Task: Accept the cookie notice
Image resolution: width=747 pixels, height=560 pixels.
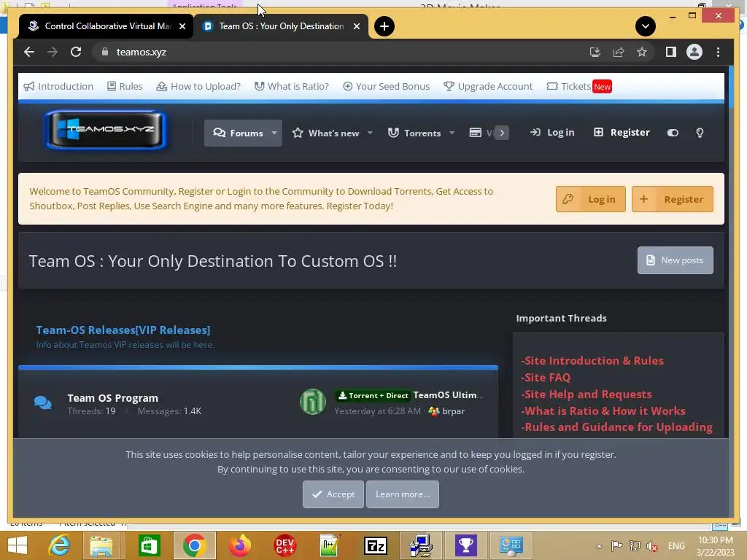Action: point(333,494)
